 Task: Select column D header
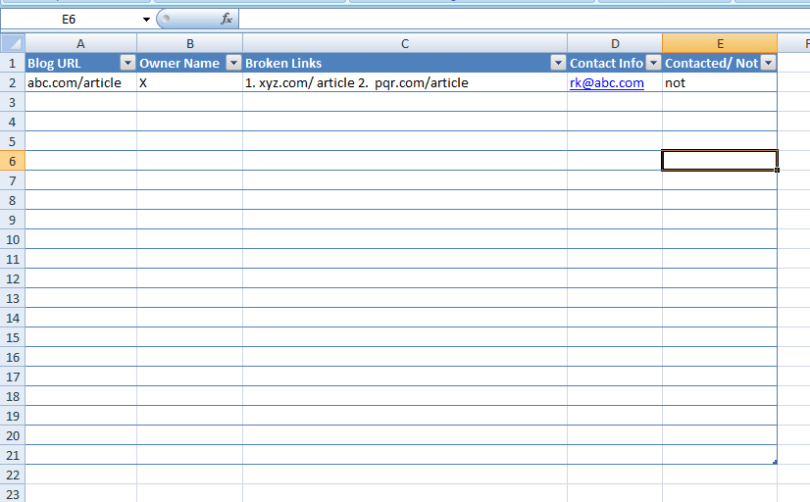[615, 43]
